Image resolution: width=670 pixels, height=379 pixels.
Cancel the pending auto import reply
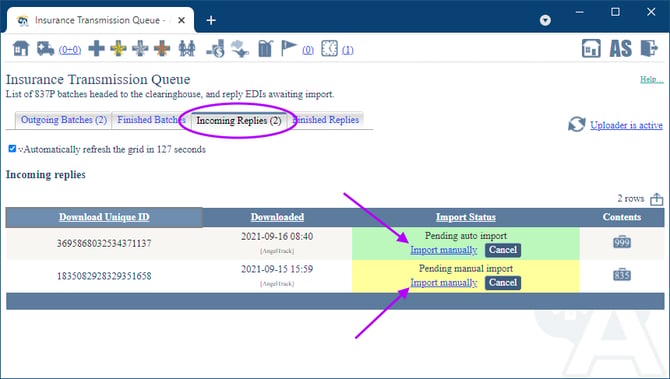(x=502, y=250)
